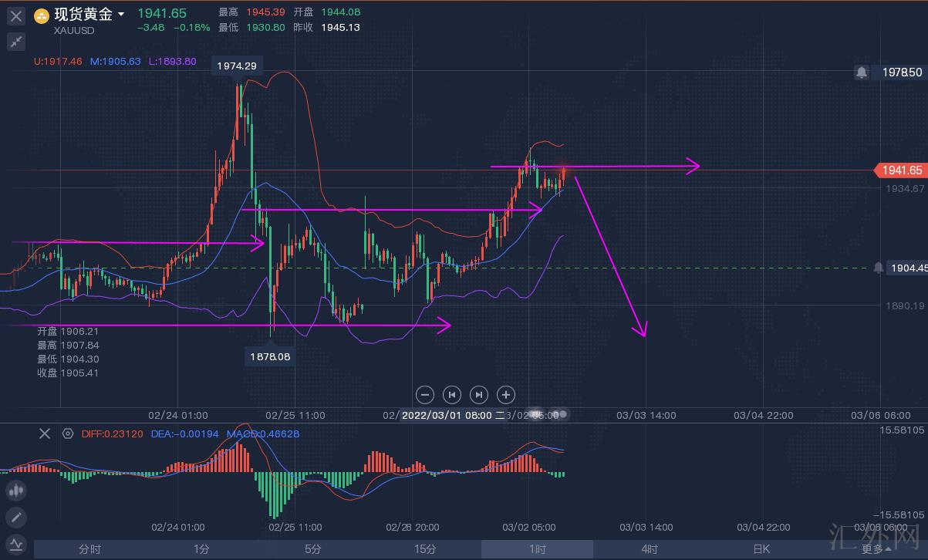The height and width of the screenshot is (560, 928).
Task: Toggle the 1978.50 price alert bell
Action: [x=862, y=72]
